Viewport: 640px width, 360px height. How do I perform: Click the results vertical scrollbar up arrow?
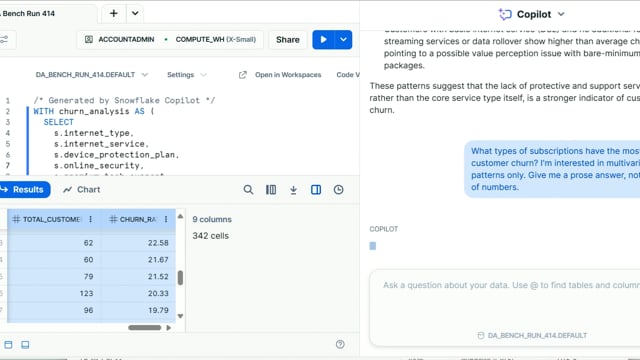click(x=180, y=216)
